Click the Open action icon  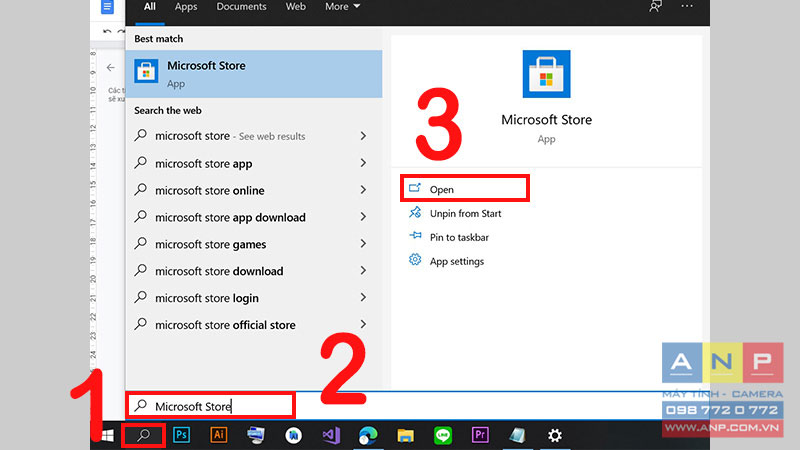pos(415,188)
